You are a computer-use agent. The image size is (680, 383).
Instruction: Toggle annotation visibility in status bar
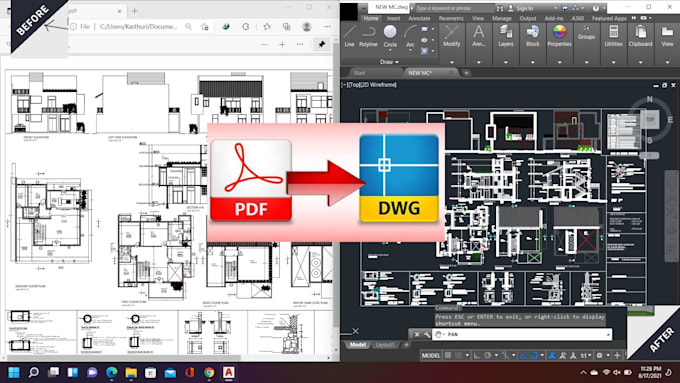[552, 355]
